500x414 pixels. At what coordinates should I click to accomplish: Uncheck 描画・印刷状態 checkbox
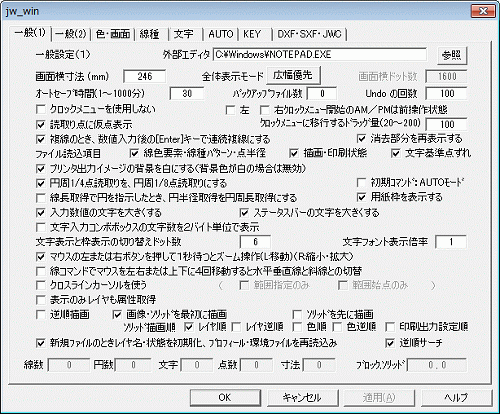click(x=294, y=153)
